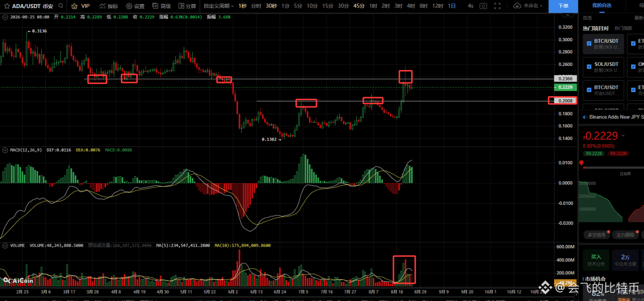Open the 今日关注度 card
644x301 pixels.
[625, 260]
